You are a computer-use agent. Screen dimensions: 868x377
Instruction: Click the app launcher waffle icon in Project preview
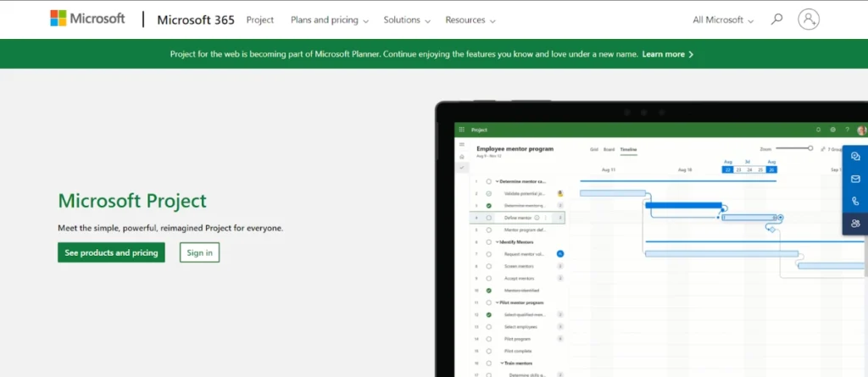point(462,130)
